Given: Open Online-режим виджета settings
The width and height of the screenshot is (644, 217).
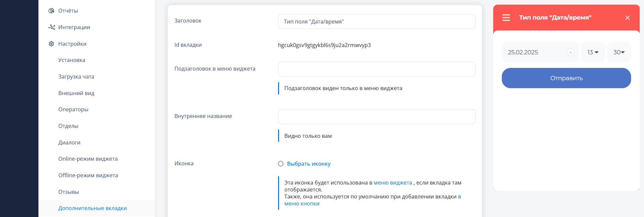Looking at the screenshot, I should pyautogui.click(x=88, y=159).
